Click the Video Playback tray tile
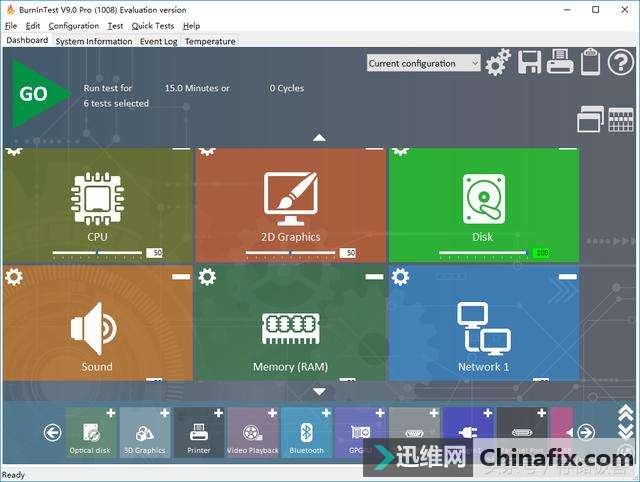The height and width of the screenshot is (482, 640). [x=253, y=433]
